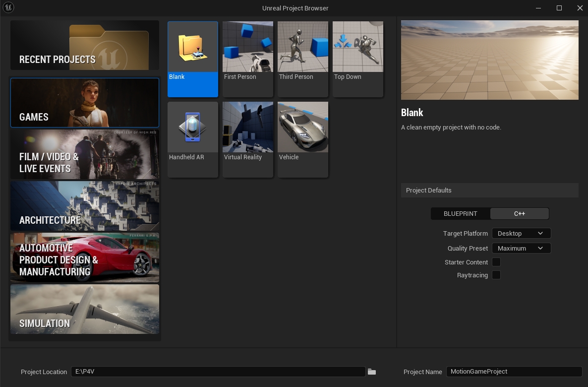Select the Virtual Reality template
The width and height of the screenshot is (588, 387).
point(248,139)
